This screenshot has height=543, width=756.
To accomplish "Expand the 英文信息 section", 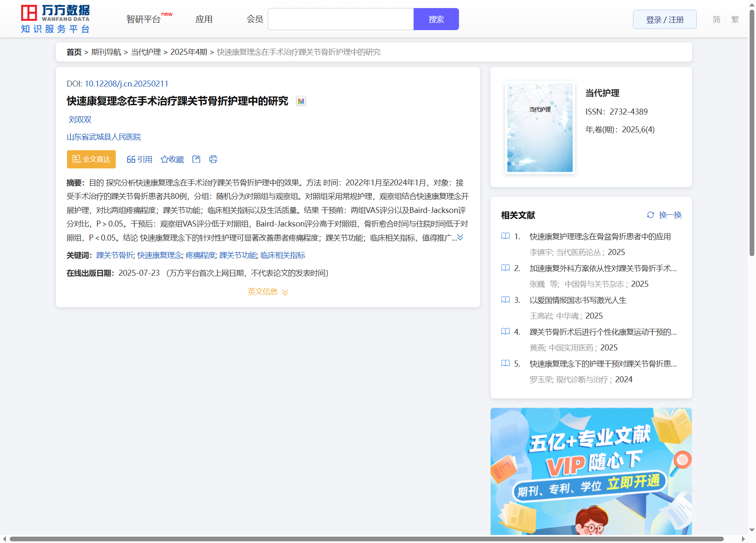I will coord(268,292).
